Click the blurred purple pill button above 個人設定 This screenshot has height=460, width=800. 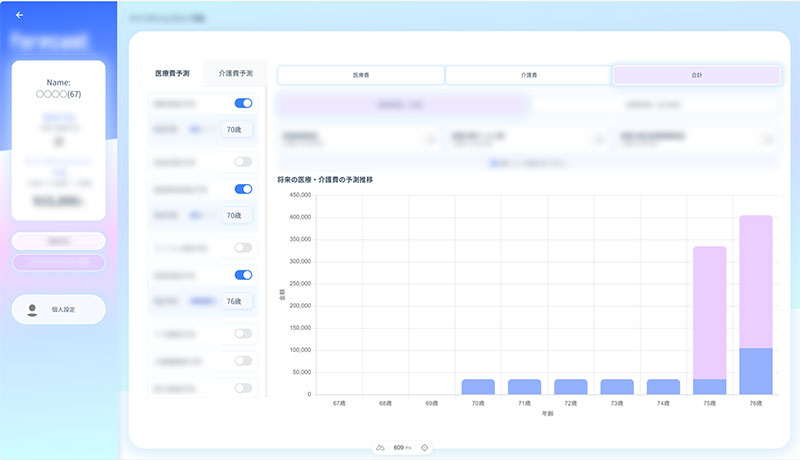pyautogui.click(x=59, y=262)
